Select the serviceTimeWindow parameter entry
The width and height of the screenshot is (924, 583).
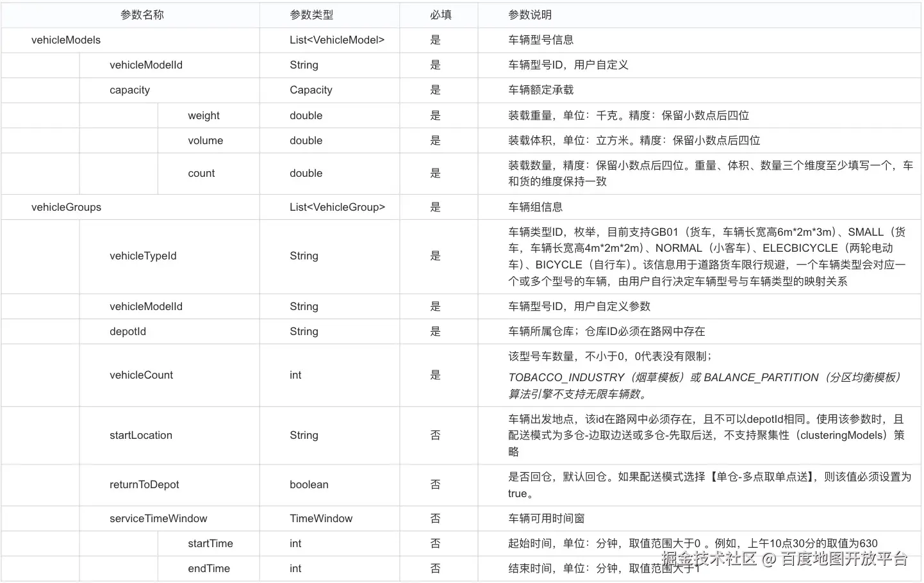(x=158, y=518)
